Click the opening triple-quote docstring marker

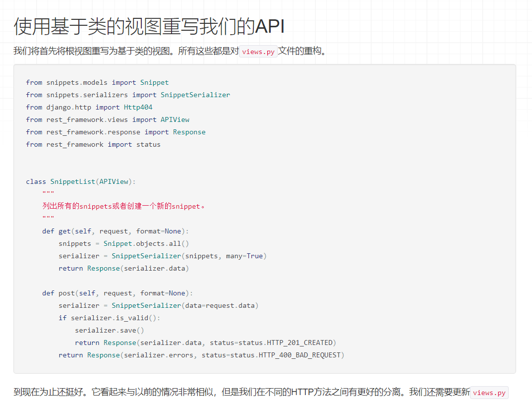(x=48, y=193)
